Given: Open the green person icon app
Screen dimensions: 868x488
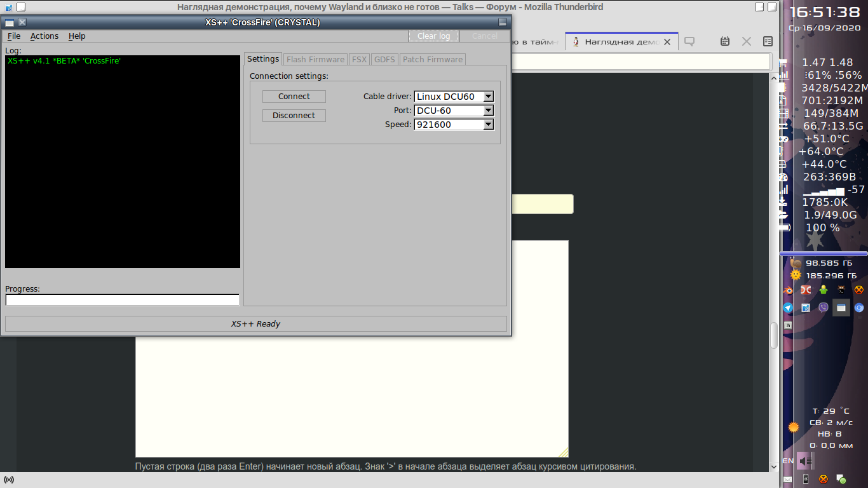Looking at the screenshot, I should click(824, 290).
